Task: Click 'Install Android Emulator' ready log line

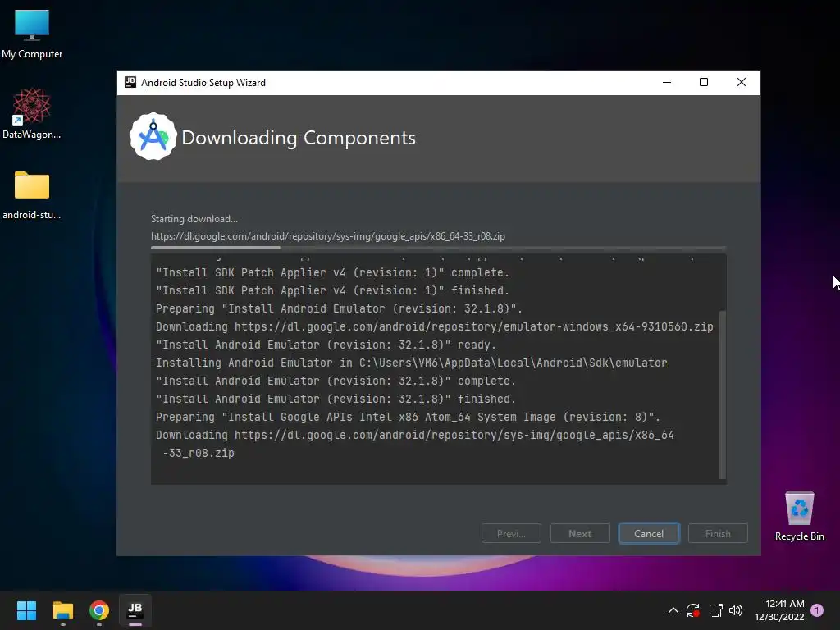Action: (x=326, y=345)
